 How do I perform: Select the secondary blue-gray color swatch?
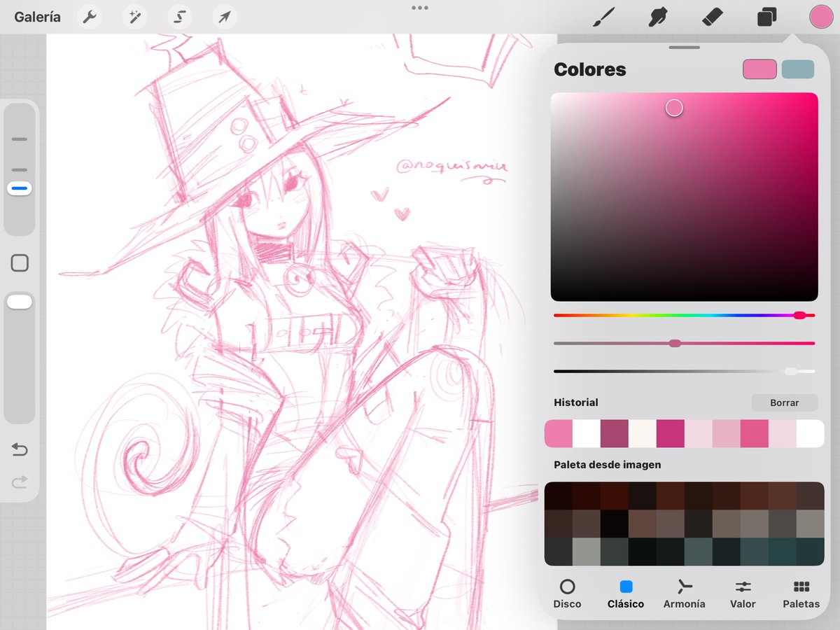pos(798,69)
